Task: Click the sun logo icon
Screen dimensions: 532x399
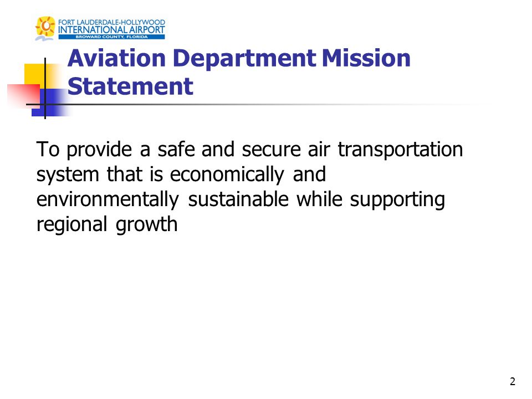Action: pyautogui.click(x=45, y=26)
